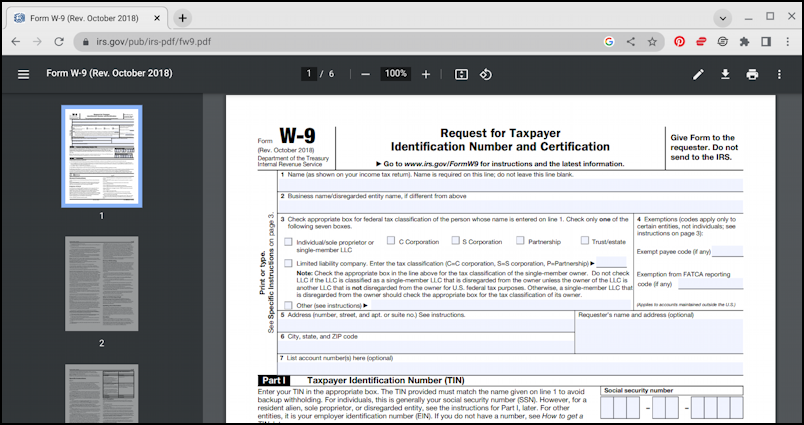Zoom out with the minus button
Viewport: 804px width, 425px height.
(366, 74)
